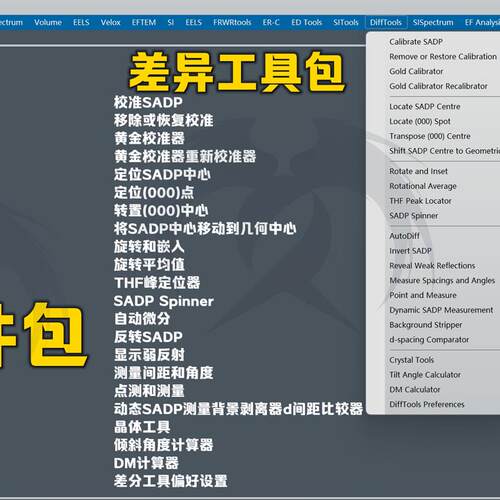500x500 pixels.
Task: Choose Locate (000) Spot
Action: point(420,121)
